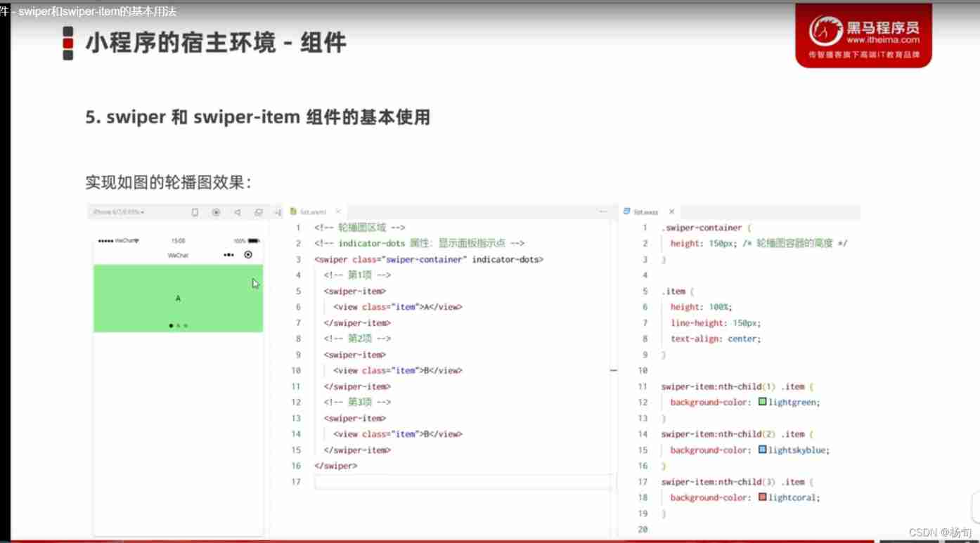The width and height of the screenshot is (980, 543).
Task: Toggle the speaker mute icon in simulator toolbar
Action: tap(238, 212)
